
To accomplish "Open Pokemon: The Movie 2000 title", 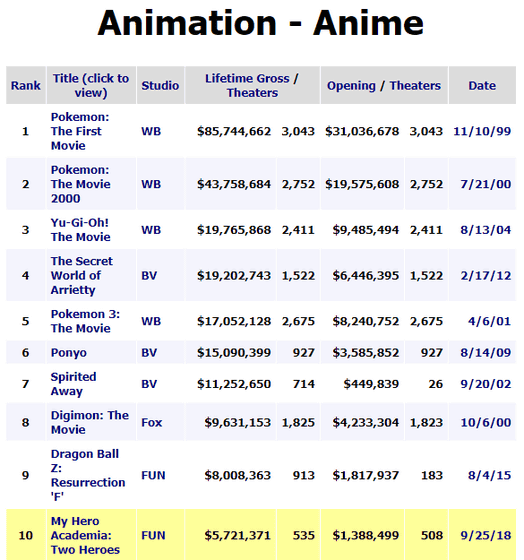I will pos(80,184).
